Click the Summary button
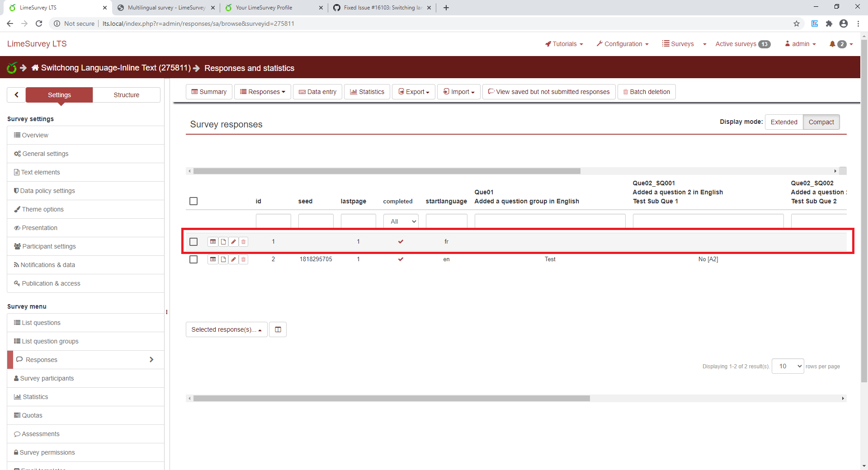 [209, 92]
